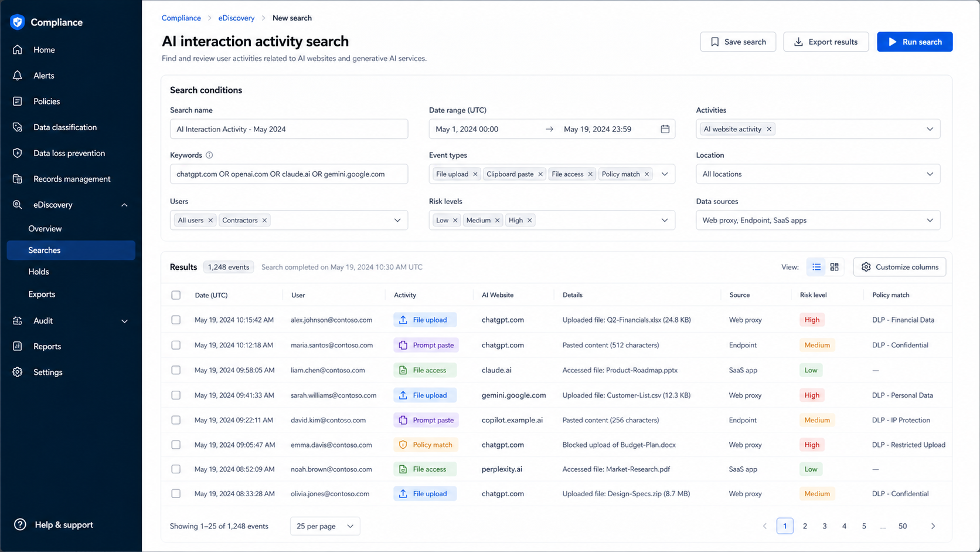980x552 pixels.
Task: Click the Keywords input field
Action: (x=289, y=174)
